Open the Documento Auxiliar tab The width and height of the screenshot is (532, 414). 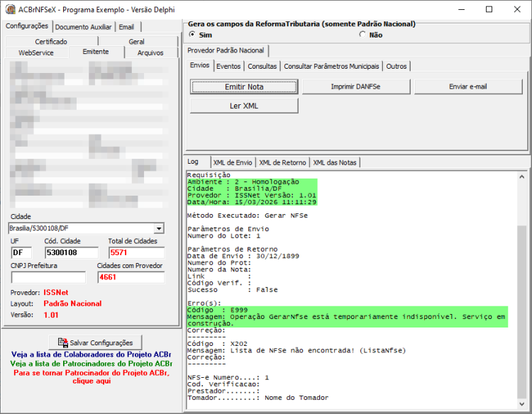pos(84,27)
